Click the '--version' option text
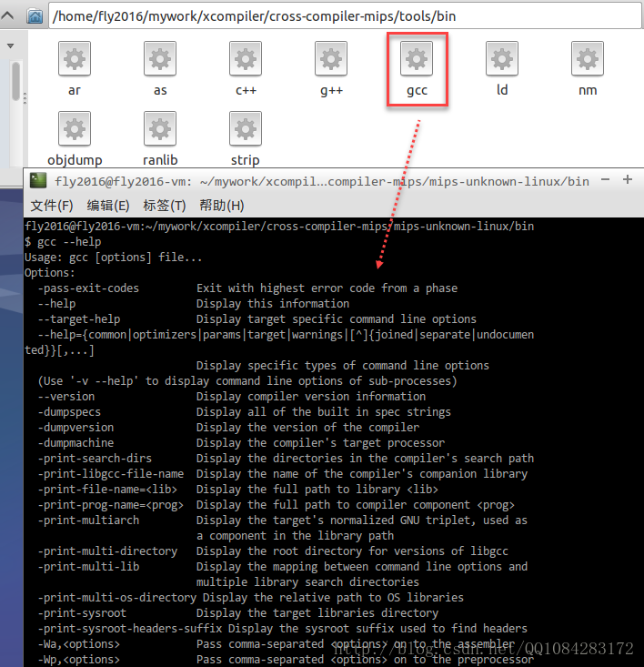644x667 pixels. [x=66, y=396]
